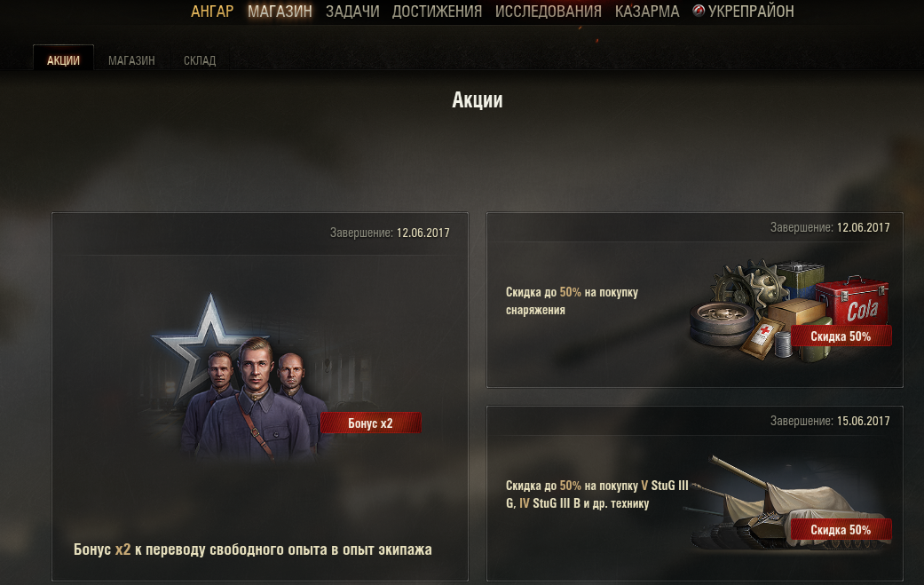Viewport: 924px width, 585px height.
Task: Switch to the Магазин sub-tab
Action: coord(131,60)
